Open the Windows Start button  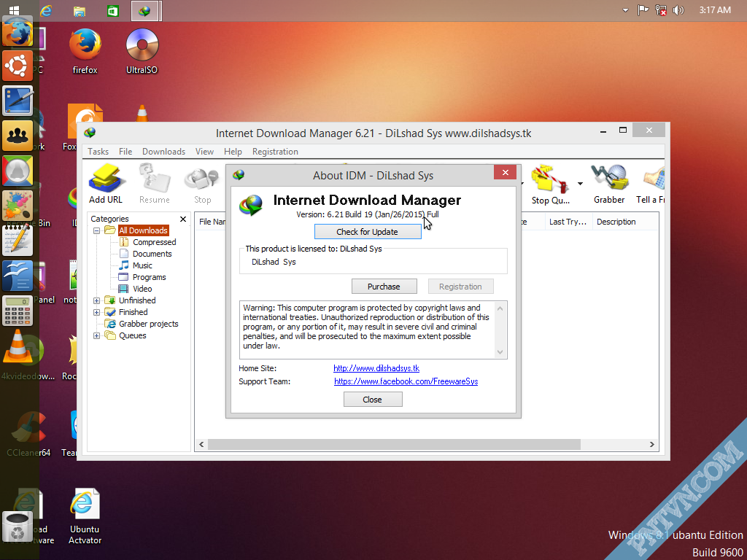[15, 10]
